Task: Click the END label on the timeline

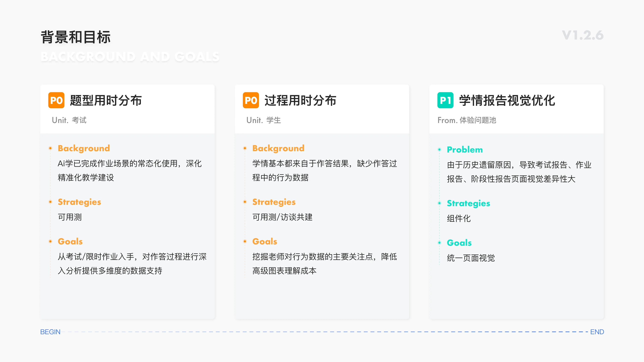Action: click(597, 332)
